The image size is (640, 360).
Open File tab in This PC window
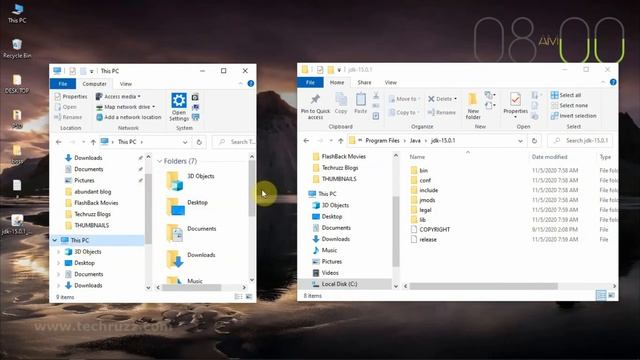coord(63,84)
